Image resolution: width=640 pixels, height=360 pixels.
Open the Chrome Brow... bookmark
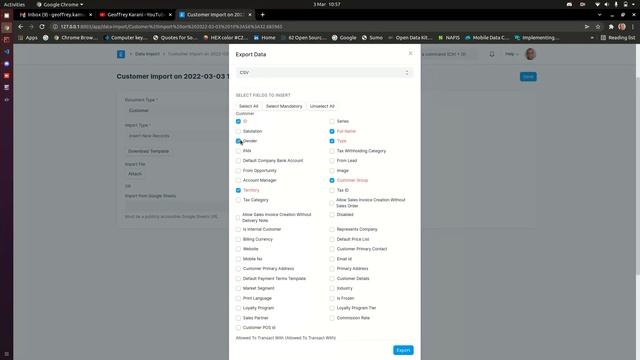[x=76, y=38]
